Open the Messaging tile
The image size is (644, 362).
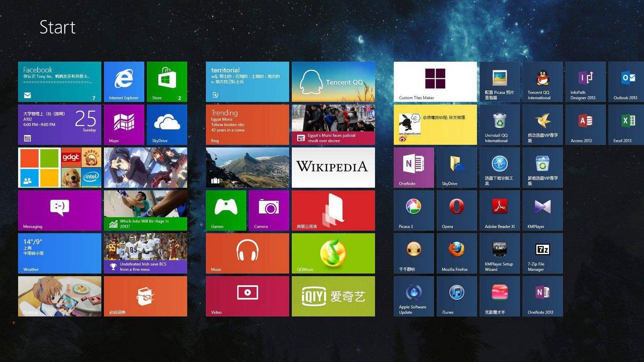pyautogui.click(x=59, y=210)
